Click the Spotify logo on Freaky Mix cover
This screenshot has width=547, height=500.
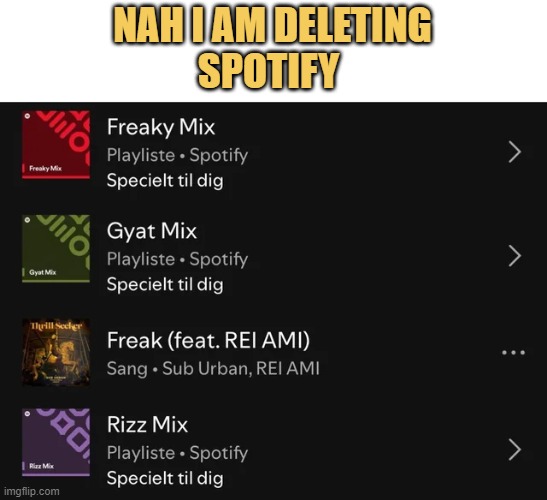(x=27, y=116)
